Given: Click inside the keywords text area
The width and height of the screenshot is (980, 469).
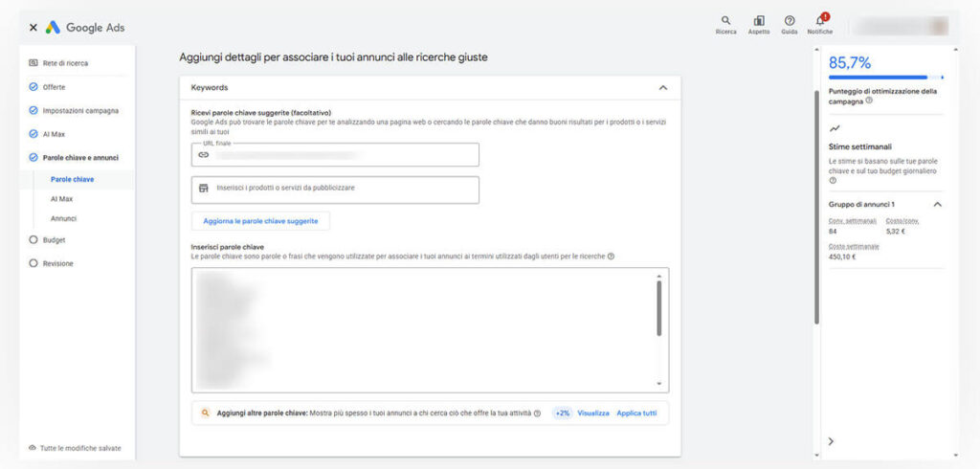Looking at the screenshot, I should coord(430,330).
